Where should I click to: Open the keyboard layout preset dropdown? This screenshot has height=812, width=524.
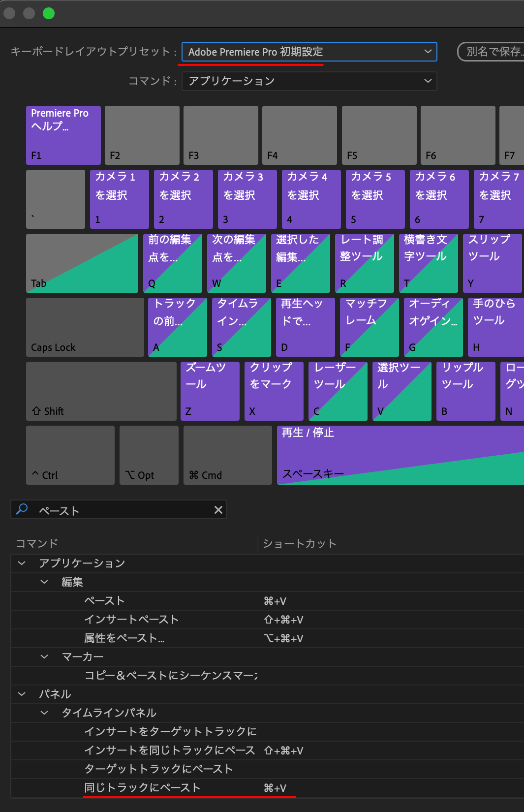pyautogui.click(x=309, y=52)
